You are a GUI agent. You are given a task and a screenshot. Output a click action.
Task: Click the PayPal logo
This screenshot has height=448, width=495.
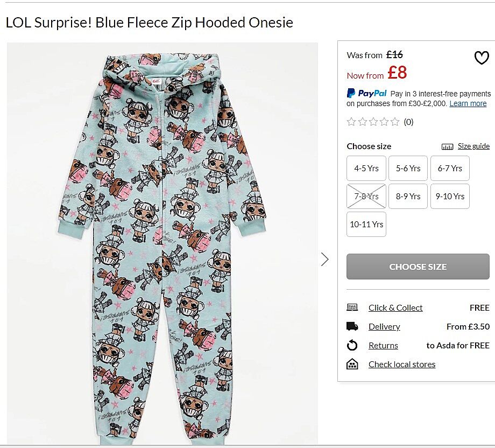pyautogui.click(x=367, y=93)
